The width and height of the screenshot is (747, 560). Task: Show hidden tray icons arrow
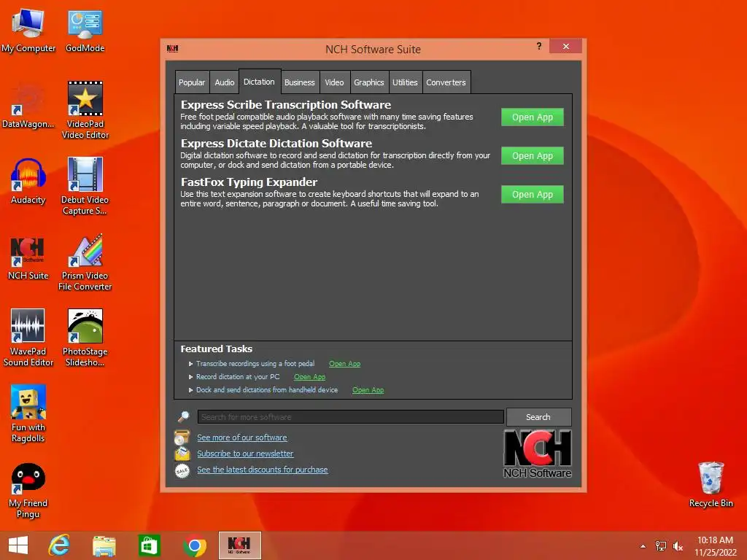[x=643, y=546]
